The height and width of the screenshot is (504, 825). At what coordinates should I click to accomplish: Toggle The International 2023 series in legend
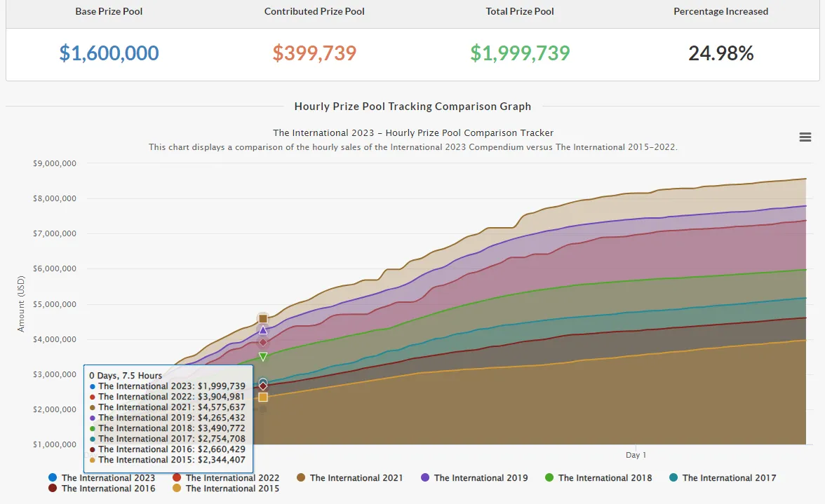pos(102,478)
